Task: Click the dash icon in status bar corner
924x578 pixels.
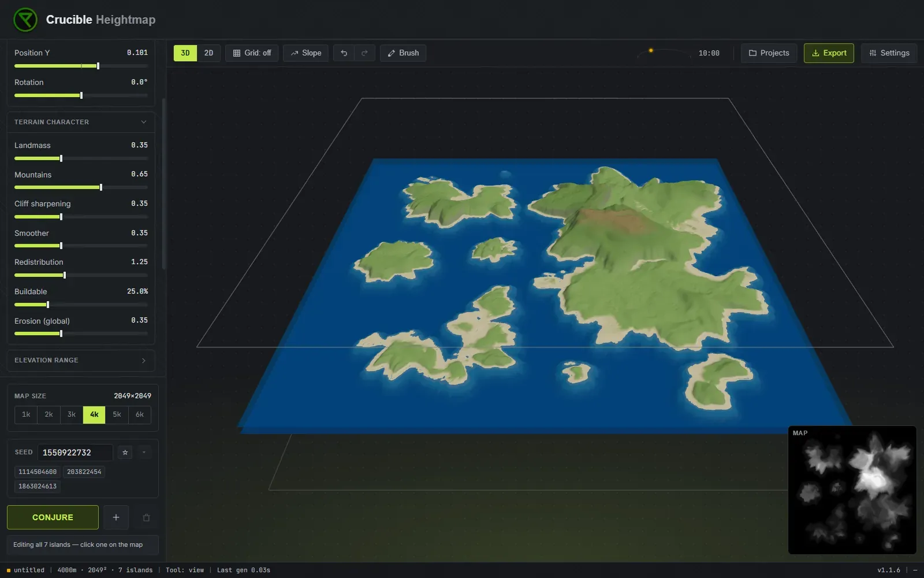Action: click(915, 570)
